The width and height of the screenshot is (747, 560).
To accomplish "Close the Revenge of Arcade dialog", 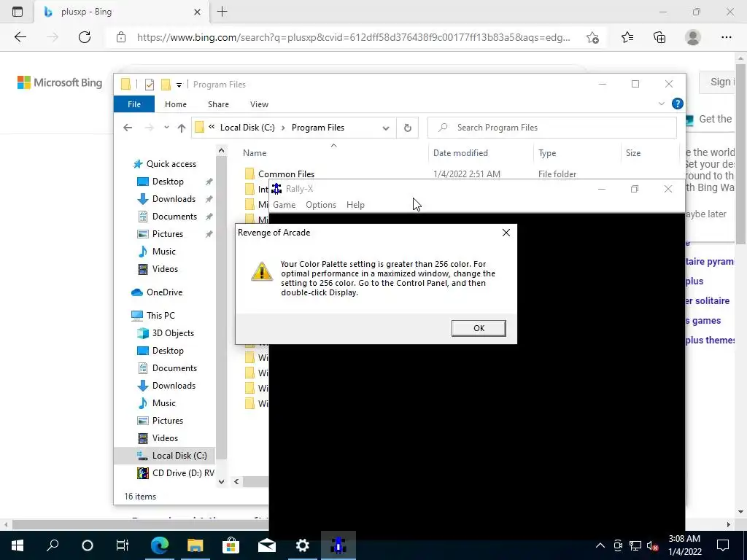I will [506, 233].
